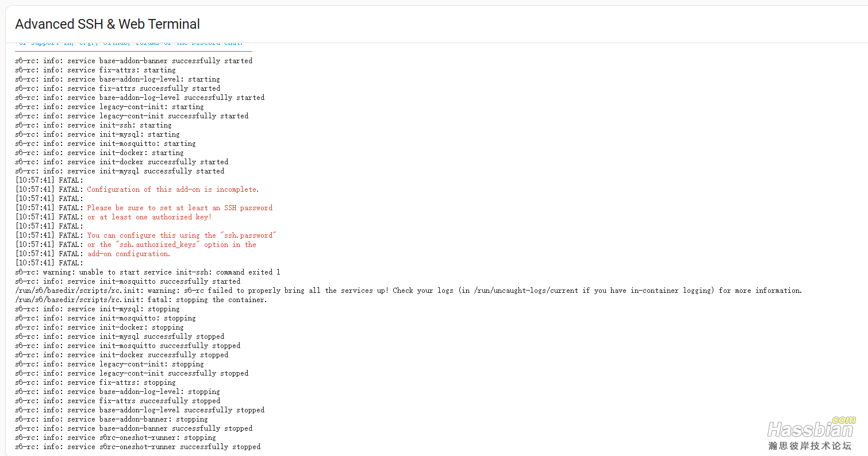The image size is (868, 456).
Task: Select log line "init-mysql successfully stopped"
Action: click(120, 337)
